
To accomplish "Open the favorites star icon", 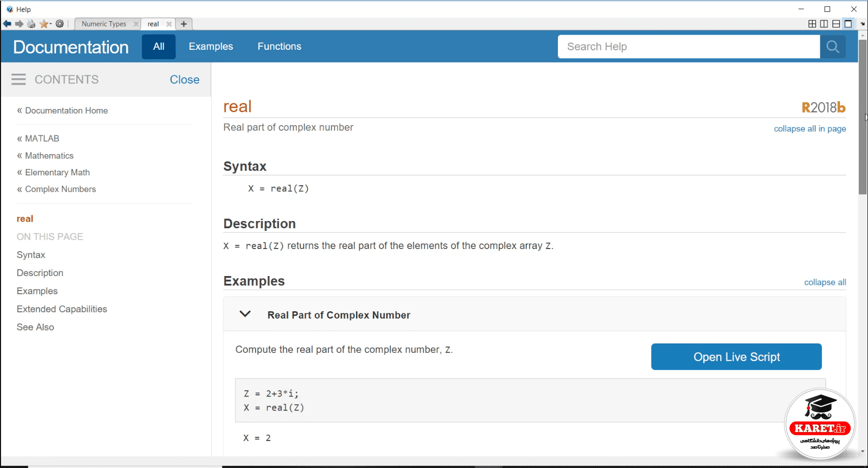I will click(x=44, y=24).
